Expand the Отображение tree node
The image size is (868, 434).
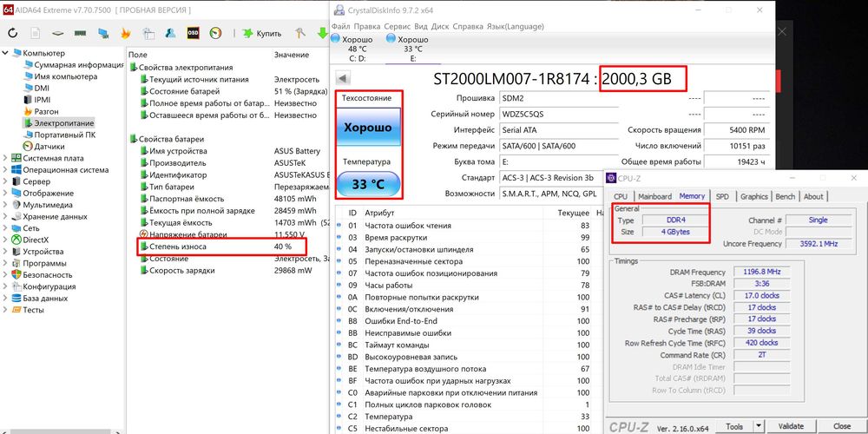5,194
